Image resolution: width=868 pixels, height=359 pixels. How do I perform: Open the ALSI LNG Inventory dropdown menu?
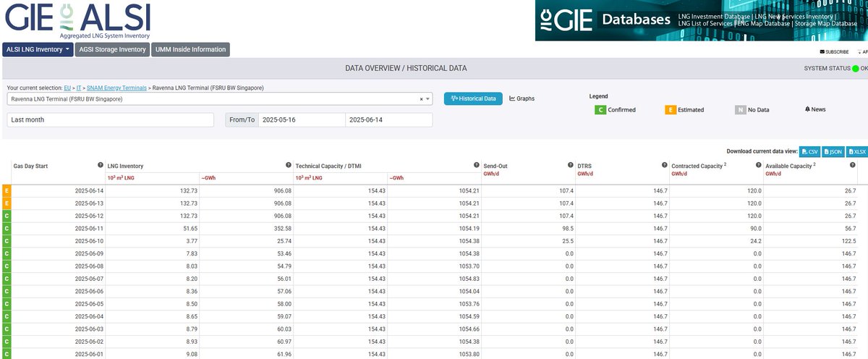coord(38,50)
